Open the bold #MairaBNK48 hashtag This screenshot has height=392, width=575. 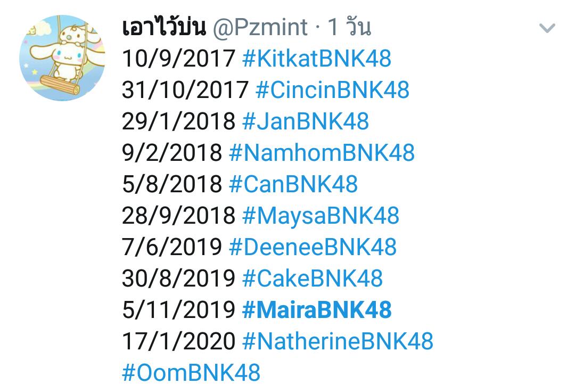coord(317,310)
